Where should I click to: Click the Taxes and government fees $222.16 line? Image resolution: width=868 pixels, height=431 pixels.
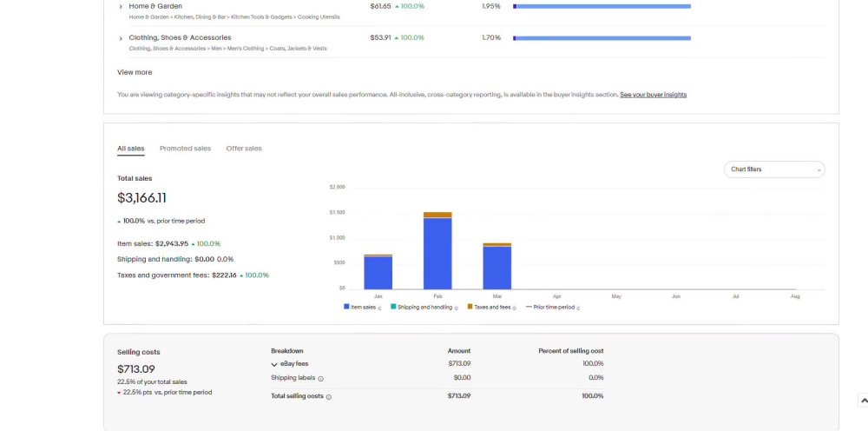click(x=194, y=275)
